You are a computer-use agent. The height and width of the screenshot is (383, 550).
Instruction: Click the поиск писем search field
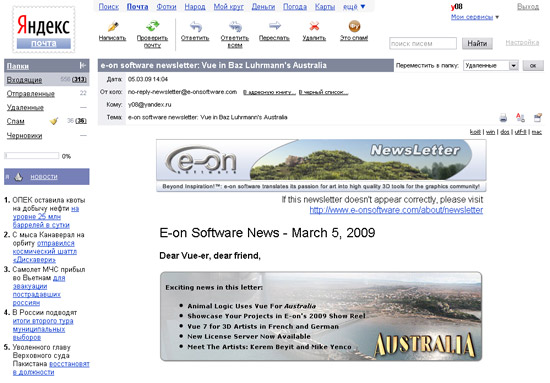point(423,43)
